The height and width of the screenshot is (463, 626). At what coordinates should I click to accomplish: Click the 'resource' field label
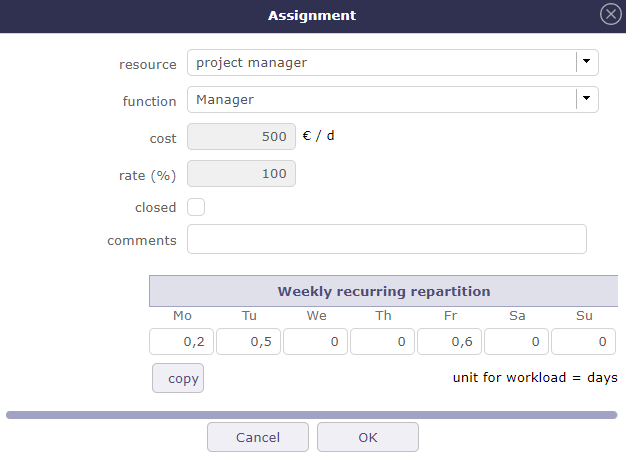coord(148,64)
